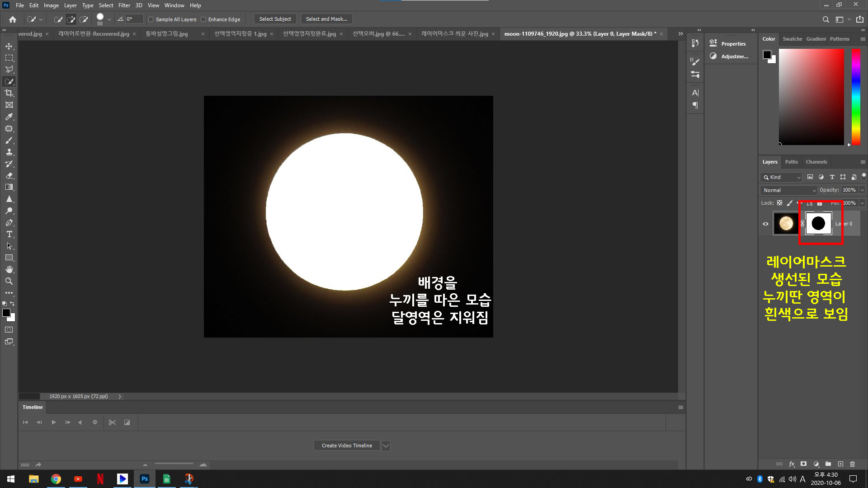Image resolution: width=868 pixels, height=488 pixels.
Task: Select the Move tool
Action: pyautogui.click(x=9, y=46)
